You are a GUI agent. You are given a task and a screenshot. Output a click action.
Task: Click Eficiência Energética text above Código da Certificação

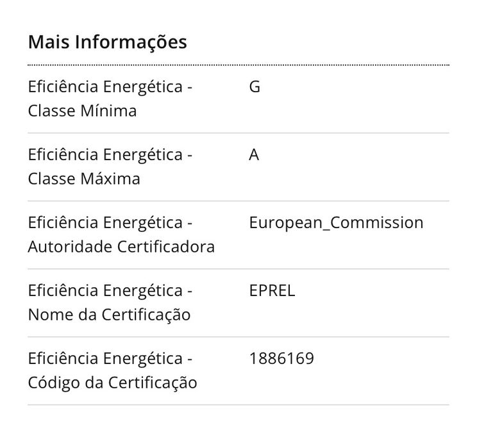[110, 359]
